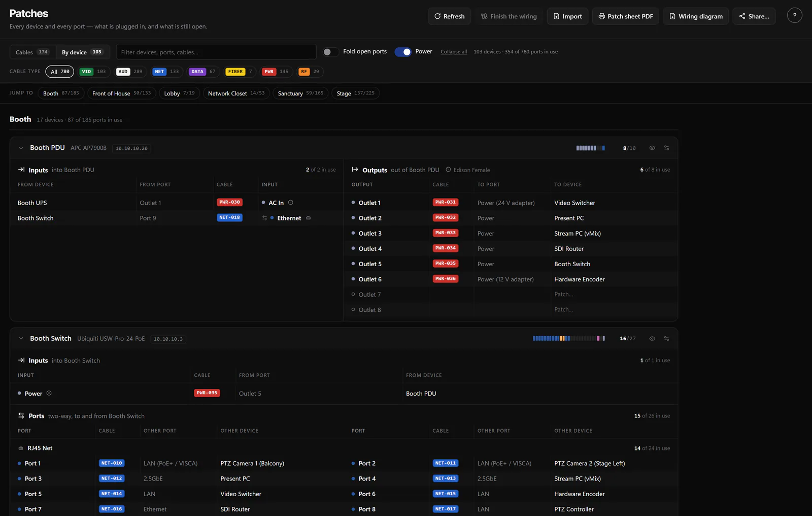The width and height of the screenshot is (812, 516).
Task: Click the Import button
Action: point(567,16)
